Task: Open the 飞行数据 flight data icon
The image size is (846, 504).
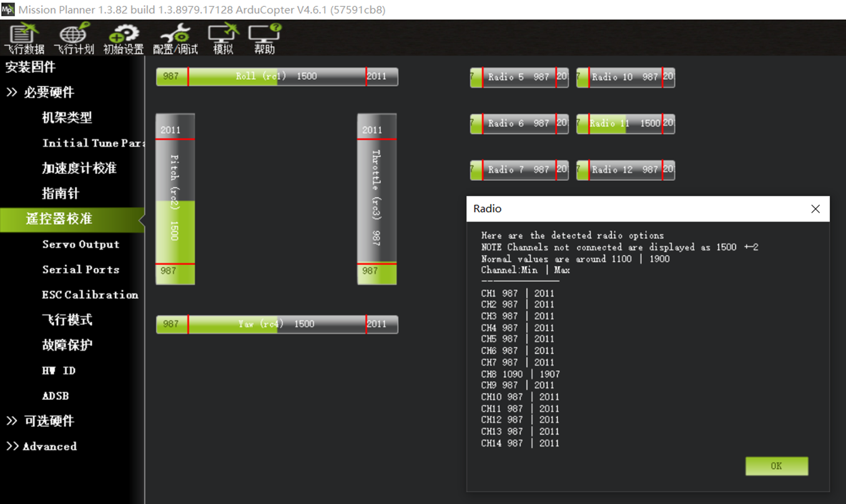Action: [x=24, y=39]
